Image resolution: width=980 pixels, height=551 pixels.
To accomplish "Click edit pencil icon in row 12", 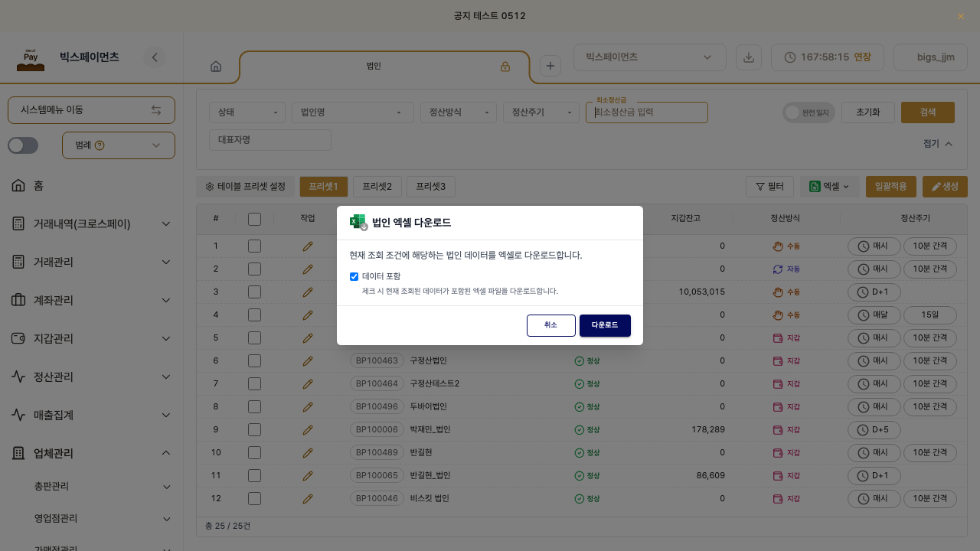I will coord(308,498).
